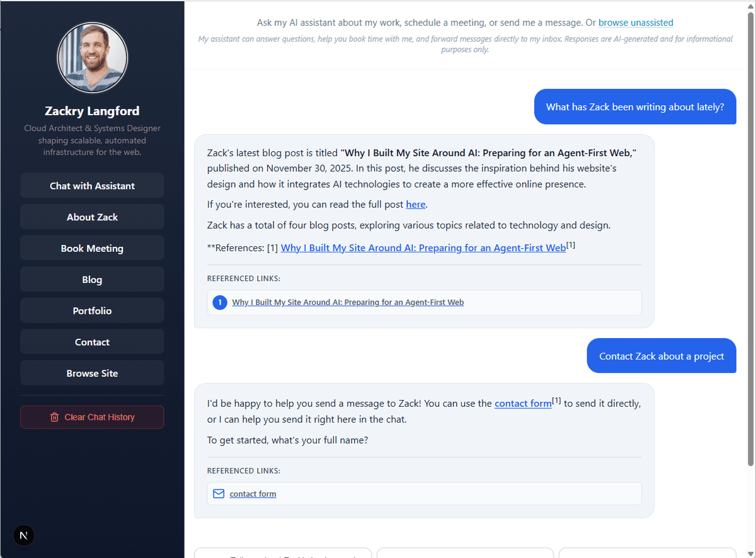Click Zackry Langford's profile photo
The image size is (756, 558).
point(93,57)
